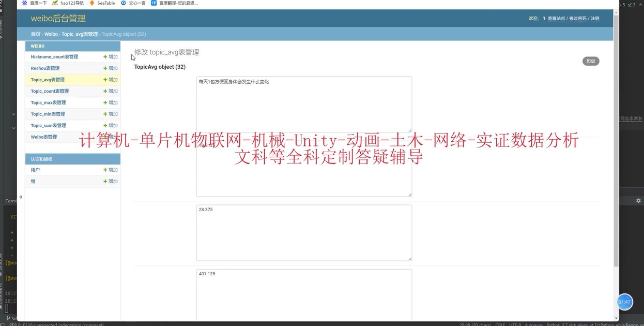
Task: Click 增加 next to Topic_max表管理
Action: point(111,102)
